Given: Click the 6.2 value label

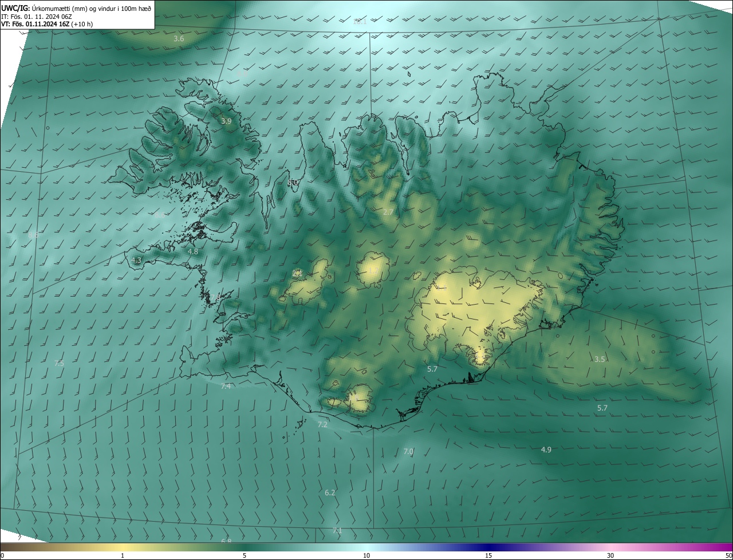Looking at the screenshot, I should 330,493.
